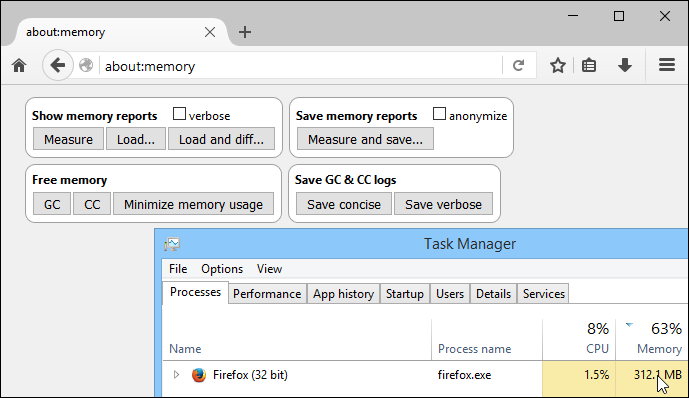The width and height of the screenshot is (689, 398).
Task: Click the Load and diff... button
Action: [221, 139]
